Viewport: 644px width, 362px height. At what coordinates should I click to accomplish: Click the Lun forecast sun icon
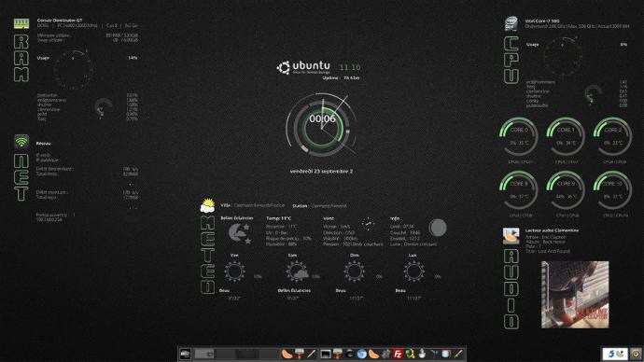413,271
